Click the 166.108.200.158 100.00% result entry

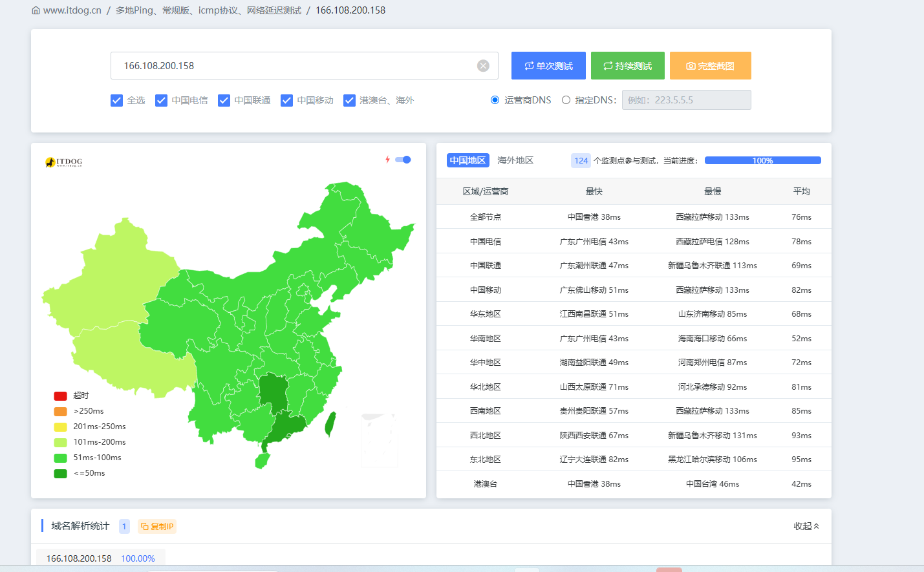pyautogui.click(x=101, y=558)
